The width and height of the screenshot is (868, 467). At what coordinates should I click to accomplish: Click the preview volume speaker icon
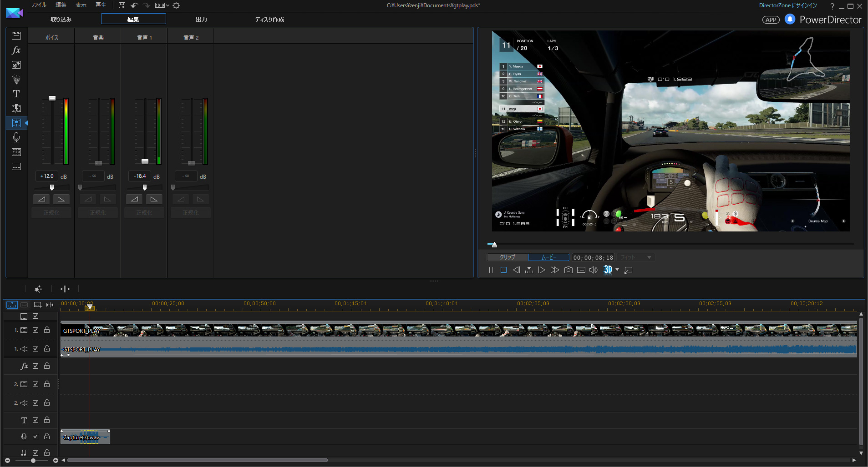pos(593,270)
